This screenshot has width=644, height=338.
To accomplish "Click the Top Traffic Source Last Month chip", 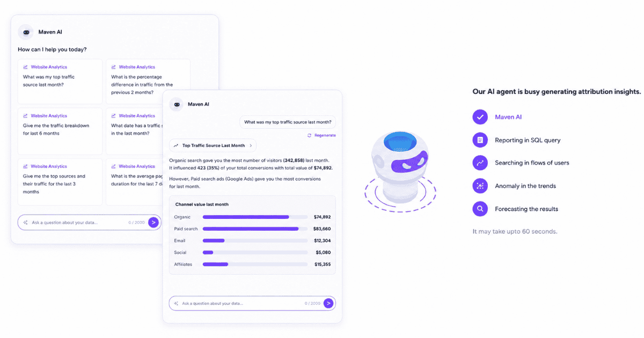I will click(x=213, y=145).
